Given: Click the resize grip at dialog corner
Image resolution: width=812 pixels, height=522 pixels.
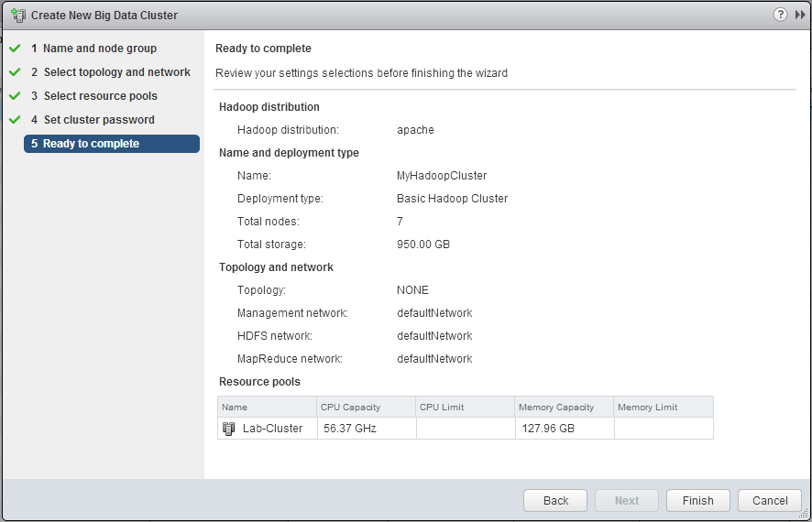Looking at the screenshot, I should coord(803,513).
